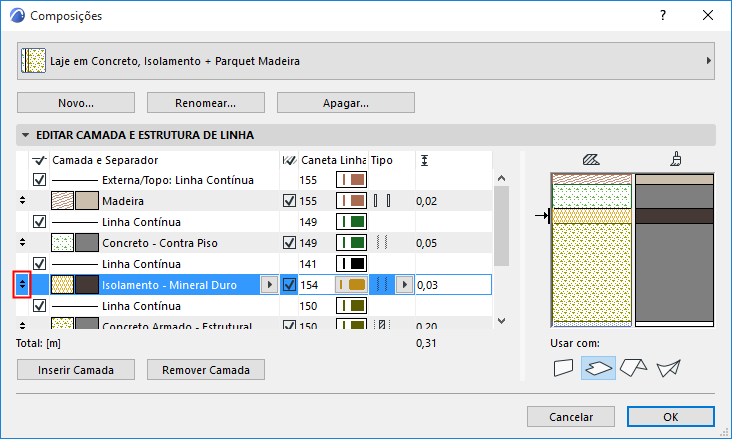Click the Madeira thickness value 0,02
Screen dimensions: 732x439
pos(427,201)
